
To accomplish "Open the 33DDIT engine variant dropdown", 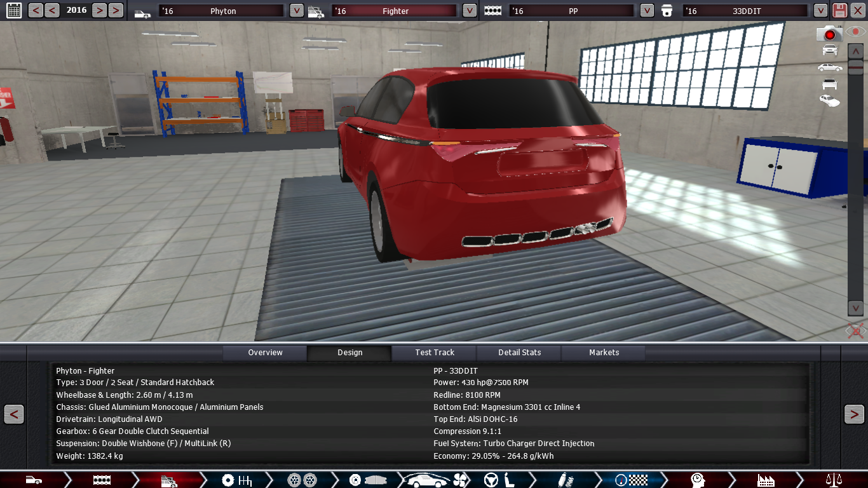I will pyautogui.click(x=820, y=11).
